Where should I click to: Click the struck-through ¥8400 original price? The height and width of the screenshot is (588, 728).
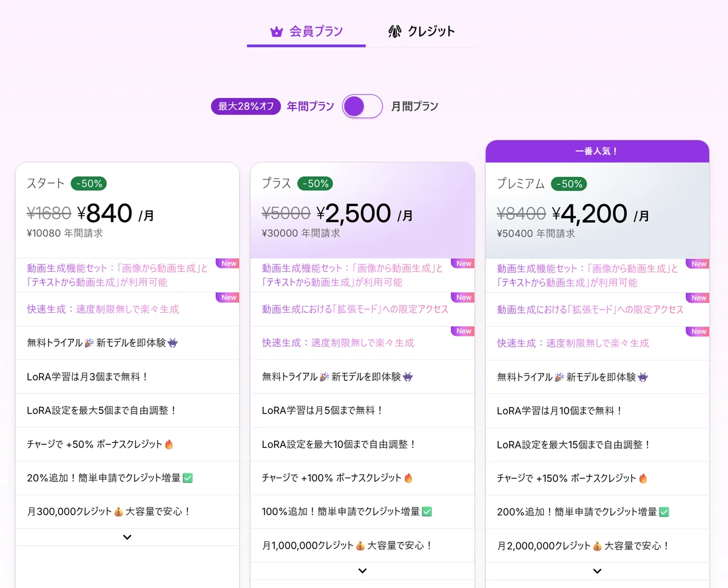[x=521, y=214]
